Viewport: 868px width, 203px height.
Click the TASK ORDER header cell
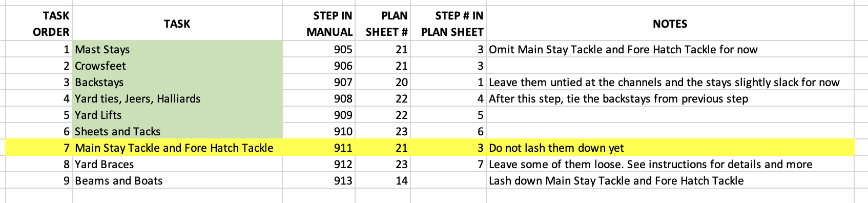click(39, 24)
